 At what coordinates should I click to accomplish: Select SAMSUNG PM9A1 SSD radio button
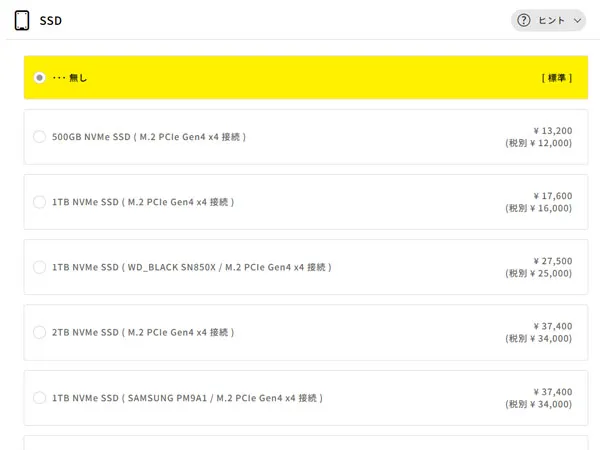pyautogui.click(x=39, y=398)
